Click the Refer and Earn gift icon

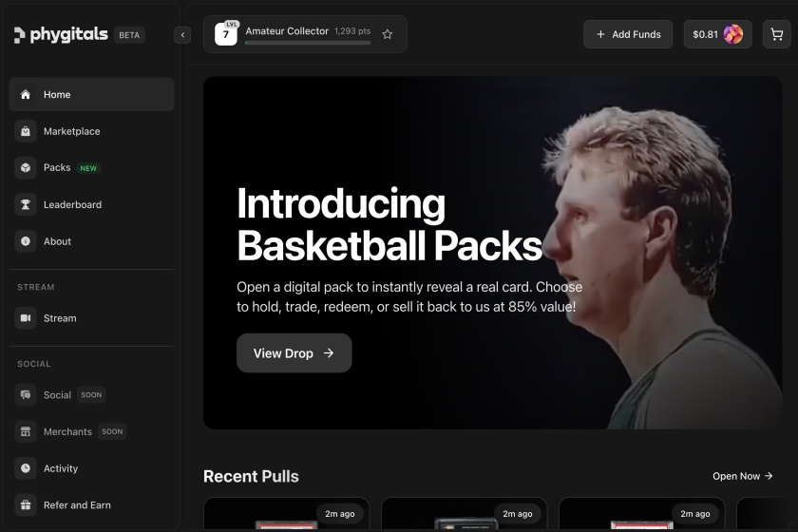click(26, 505)
